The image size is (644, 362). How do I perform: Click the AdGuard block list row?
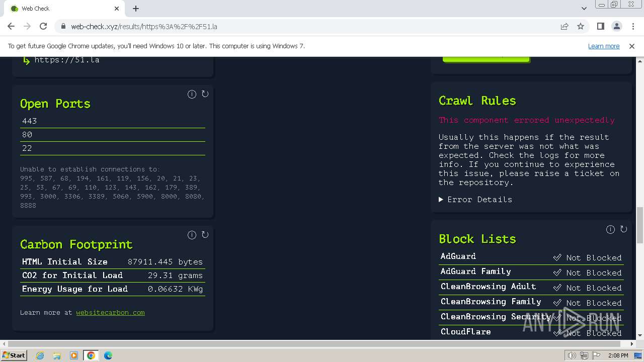(531, 257)
